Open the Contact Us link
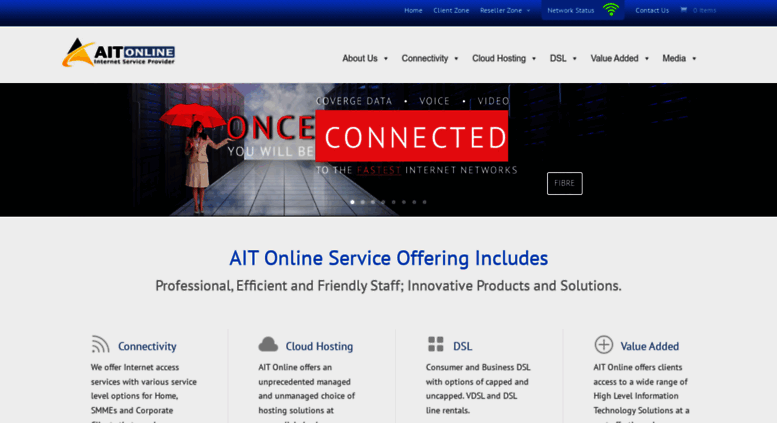The image size is (777, 423). point(652,10)
